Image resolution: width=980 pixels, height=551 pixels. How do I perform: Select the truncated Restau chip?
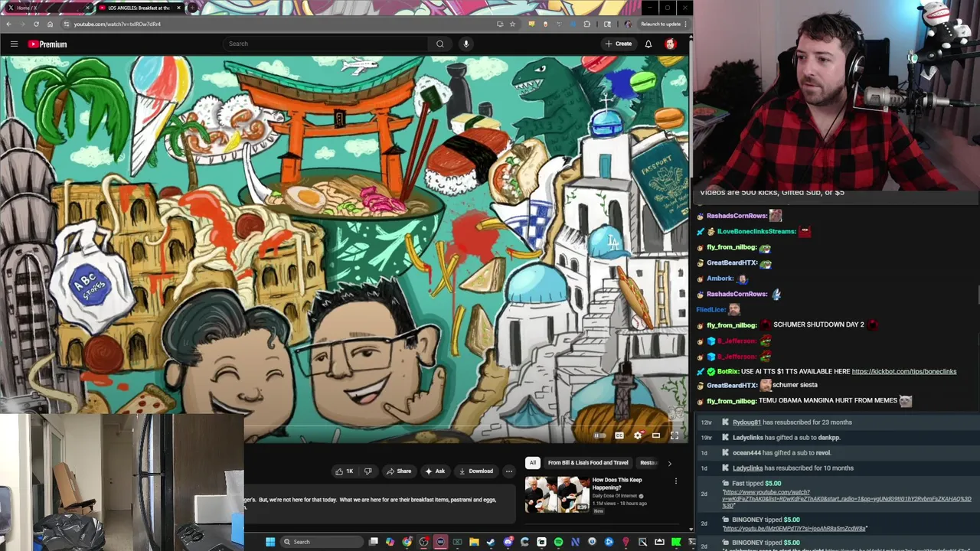click(648, 463)
